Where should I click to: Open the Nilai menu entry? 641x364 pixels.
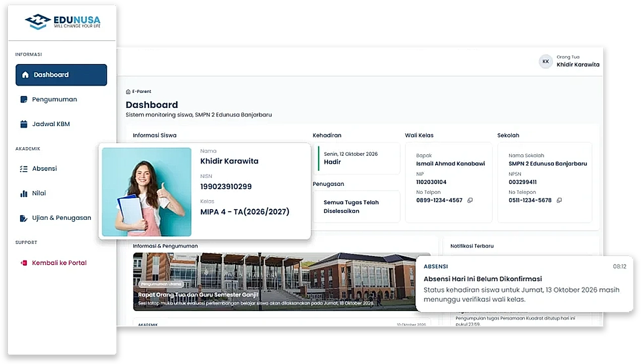coord(39,193)
